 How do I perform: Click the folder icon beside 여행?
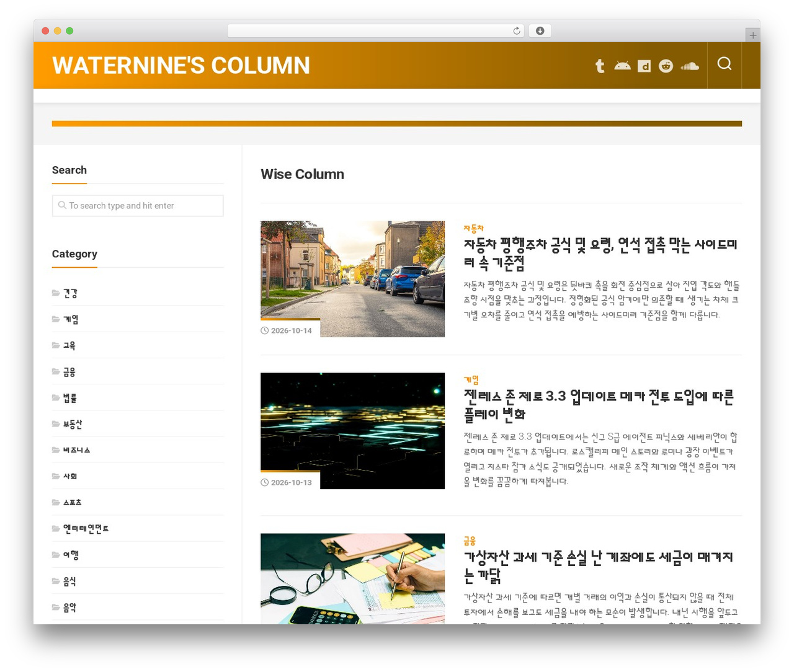tap(56, 555)
